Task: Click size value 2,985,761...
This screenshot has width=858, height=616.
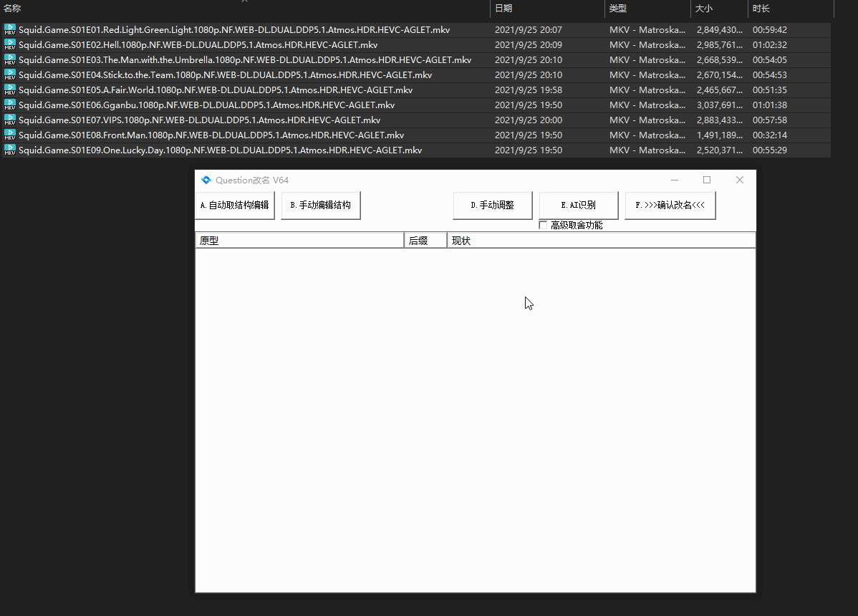Action: coord(720,45)
